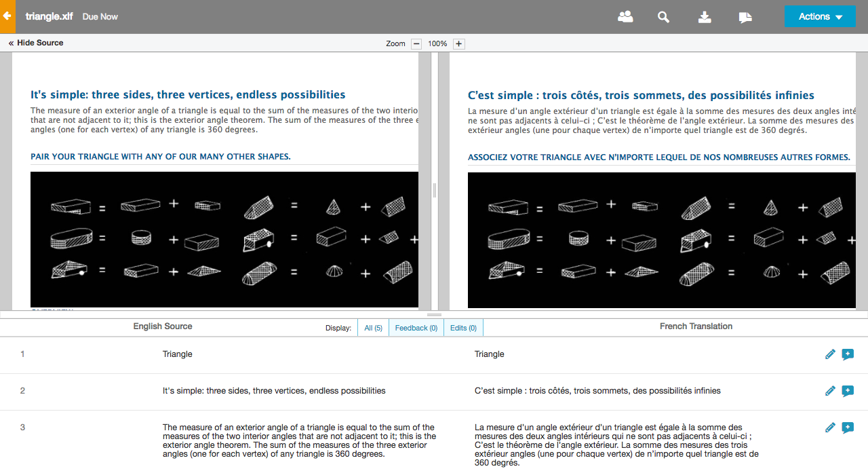The image size is (868, 471).
Task: Switch to Feedback (0) tab
Action: click(416, 328)
